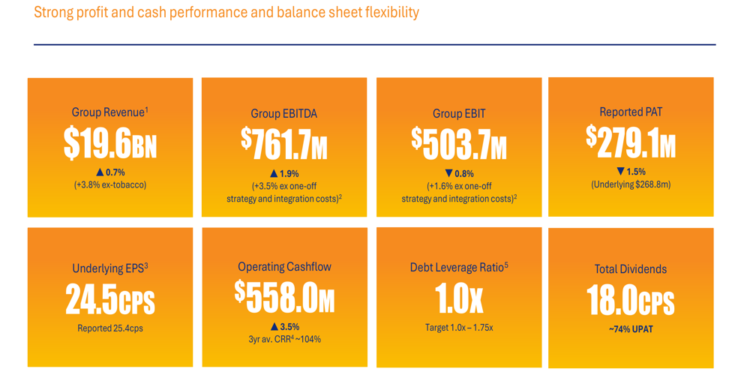Select the 1.0x leverage value
This screenshot has width=750, height=375.
pyautogui.click(x=459, y=299)
